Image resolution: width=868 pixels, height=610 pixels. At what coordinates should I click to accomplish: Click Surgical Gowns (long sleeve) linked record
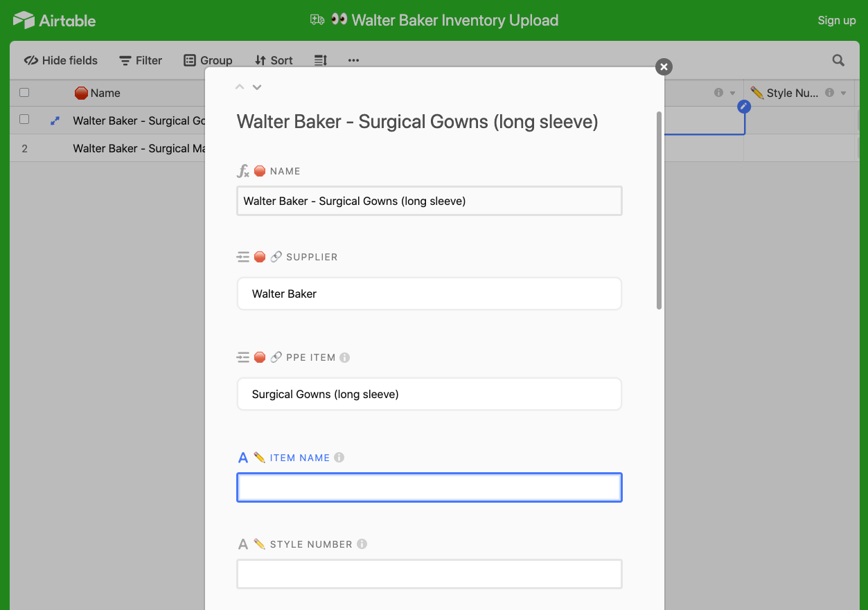coord(429,394)
